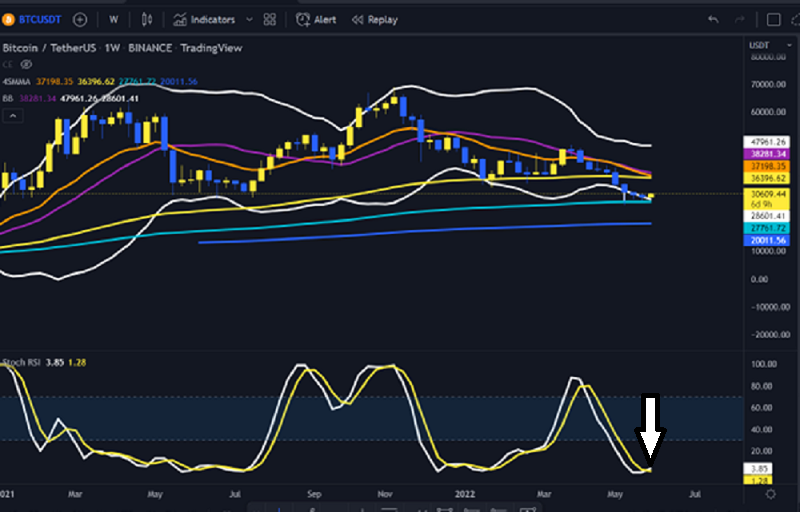Click BB basis value 38281.34
The height and width of the screenshot is (512, 800).
tap(38, 98)
